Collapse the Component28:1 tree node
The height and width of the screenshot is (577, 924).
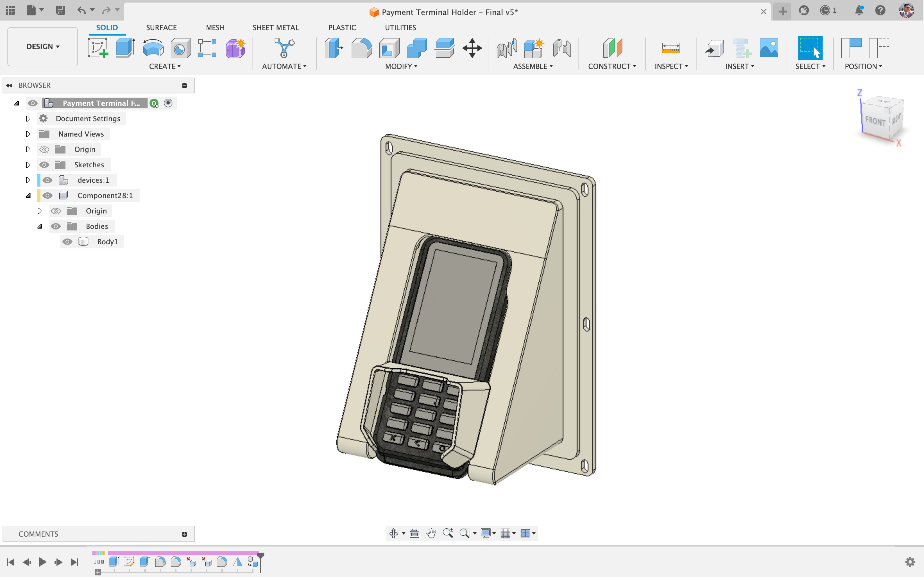pos(28,196)
